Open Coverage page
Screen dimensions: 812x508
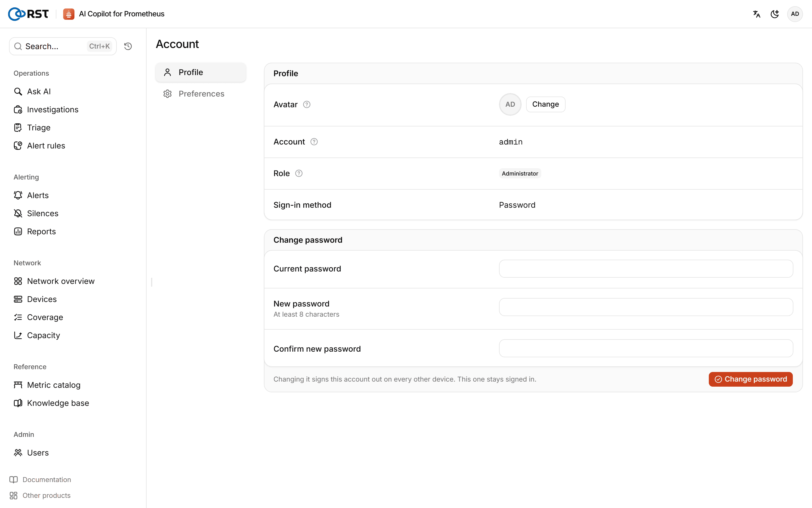point(45,317)
